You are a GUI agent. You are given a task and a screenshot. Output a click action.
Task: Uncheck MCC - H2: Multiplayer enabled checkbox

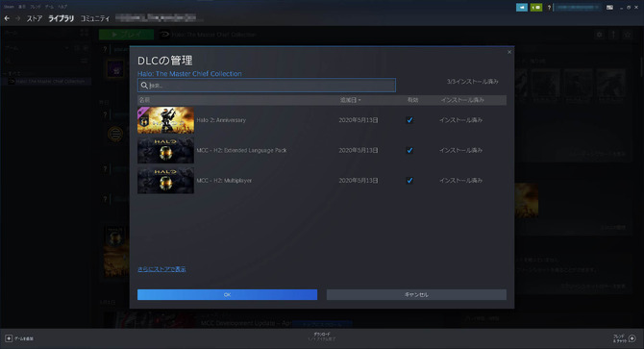pyautogui.click(x=409, y=180)
